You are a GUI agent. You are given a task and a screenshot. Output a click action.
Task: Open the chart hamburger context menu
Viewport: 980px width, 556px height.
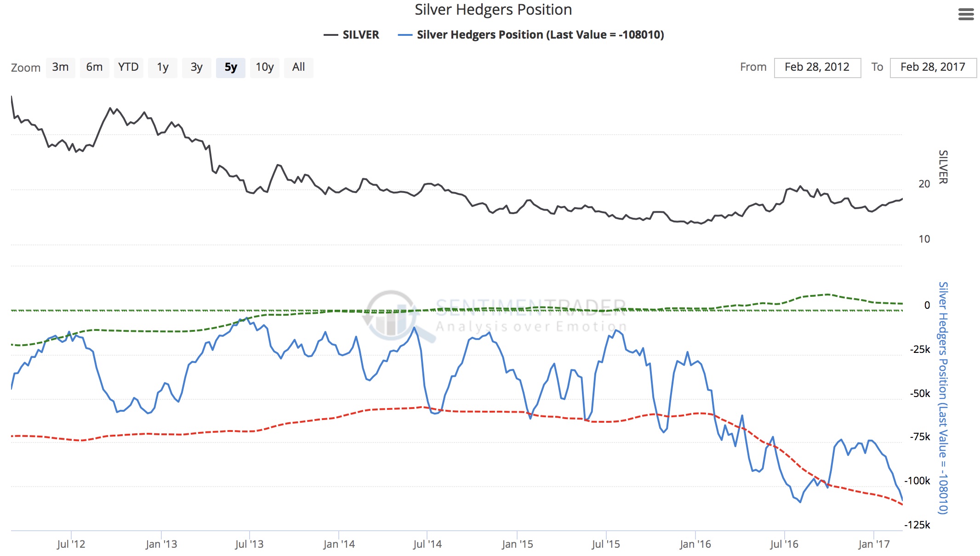966,15
